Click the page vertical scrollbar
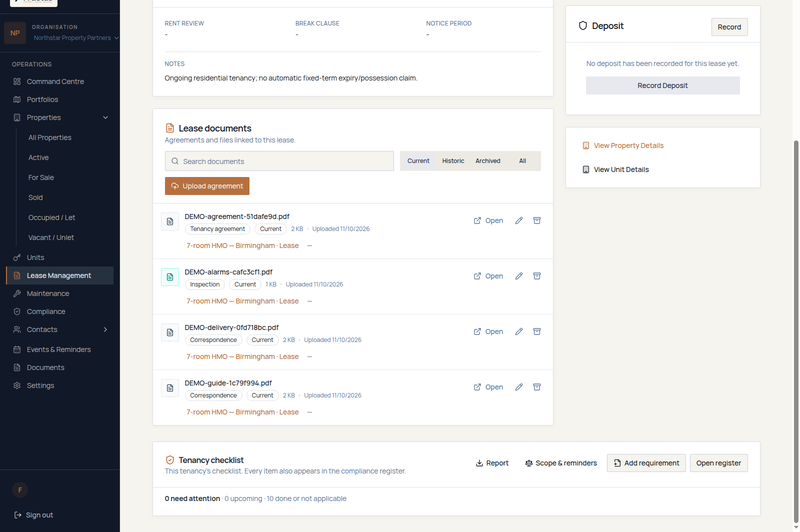Screen dimensions: 800x532 [x=796, y=332]
